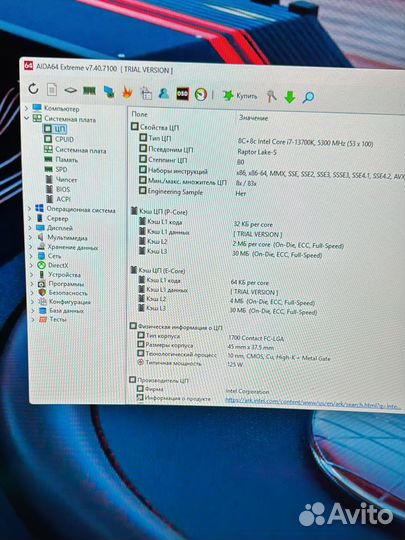Select BIOS item in the tree
Viewport: 405px width, 540px height.
(58, 189)
